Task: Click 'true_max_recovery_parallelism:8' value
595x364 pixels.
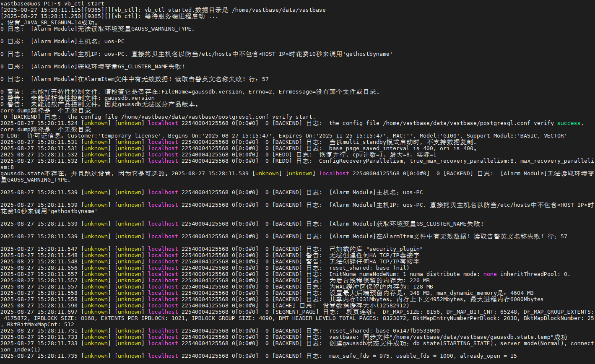Action: (x=462, y=161)
